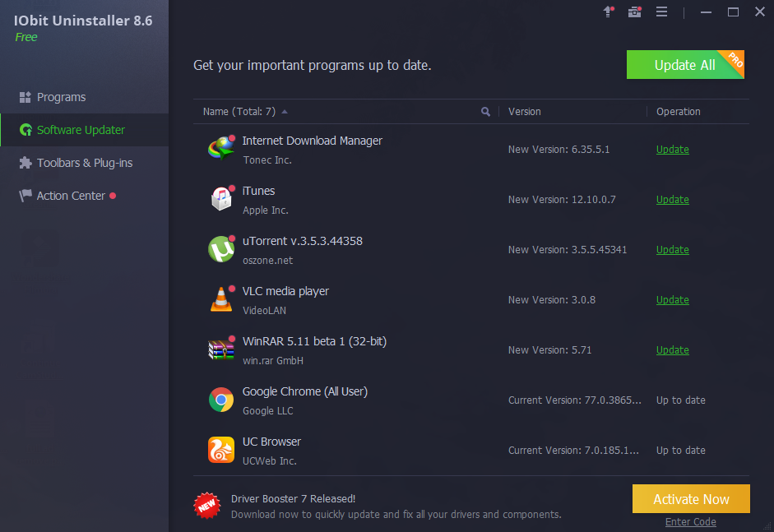Open the hamburger menu in the title bar
Image resolution: width=774 pixels, height=532 pixels.
(662, 12)
